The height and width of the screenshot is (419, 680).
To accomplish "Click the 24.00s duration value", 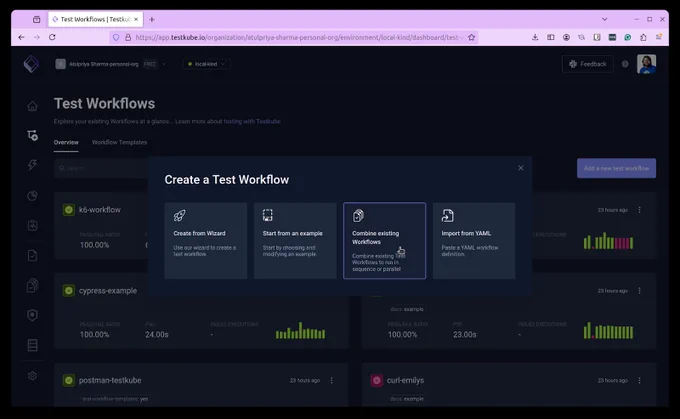I will point(157,335).
